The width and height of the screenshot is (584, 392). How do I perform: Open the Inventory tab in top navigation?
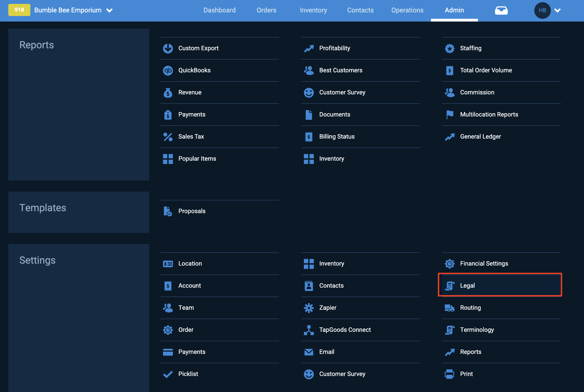coord(314,10)
